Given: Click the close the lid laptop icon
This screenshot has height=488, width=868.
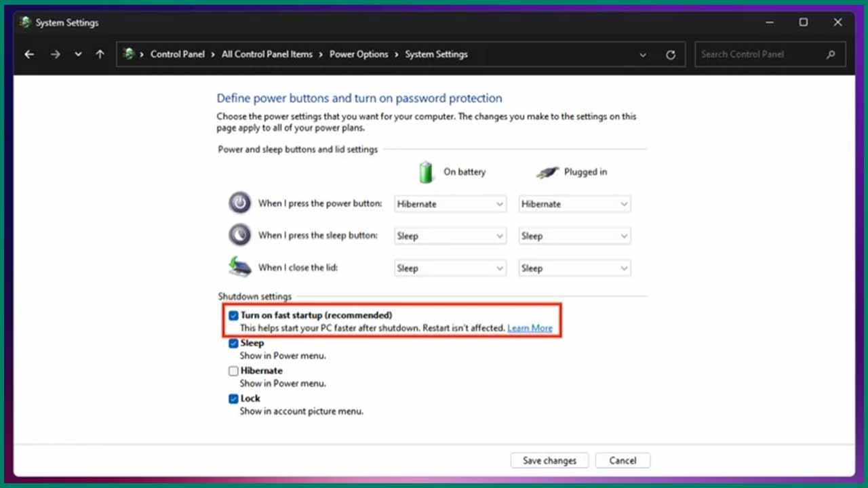Looking at the screenshot, I should (239, 266).
